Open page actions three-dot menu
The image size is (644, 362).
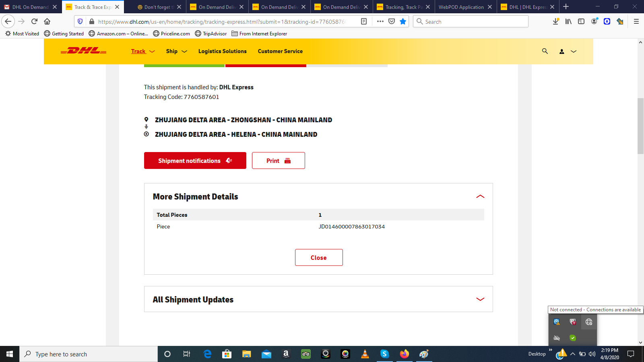coord(380,22)
